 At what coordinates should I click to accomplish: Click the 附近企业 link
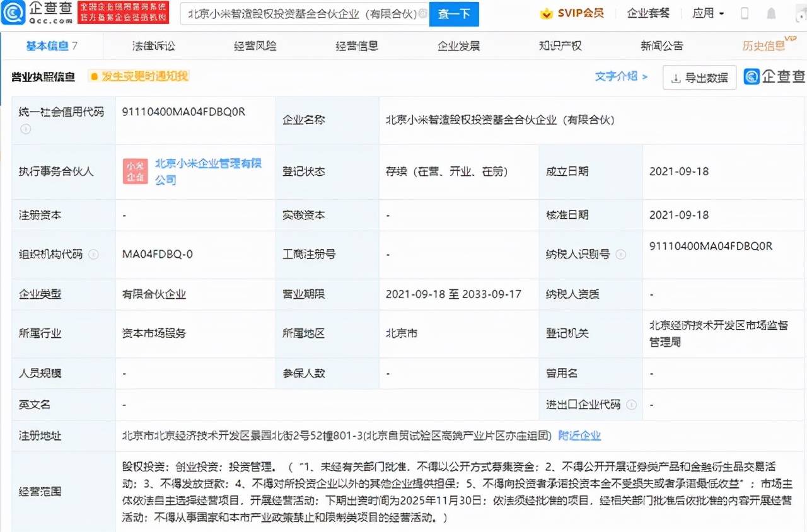click(579, 436)
